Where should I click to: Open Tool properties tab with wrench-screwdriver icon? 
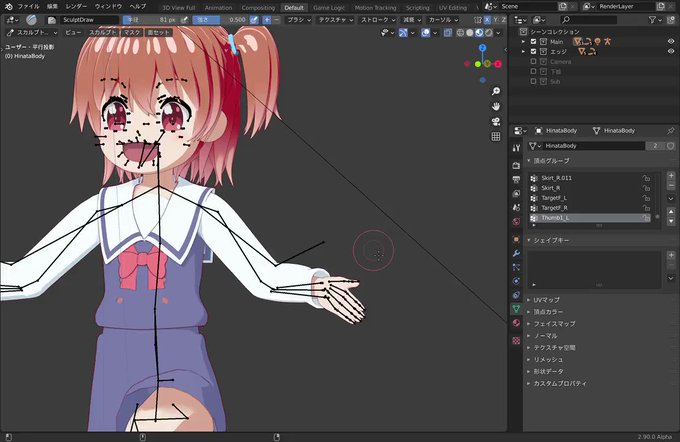516,148
